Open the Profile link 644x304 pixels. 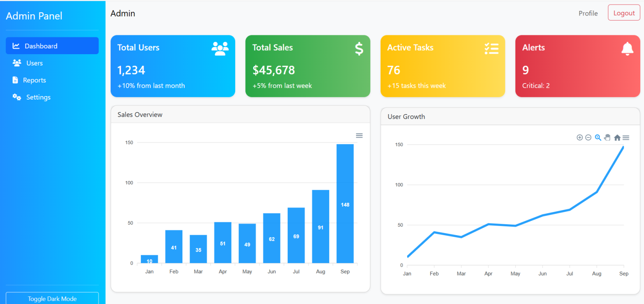click(588, 13)
